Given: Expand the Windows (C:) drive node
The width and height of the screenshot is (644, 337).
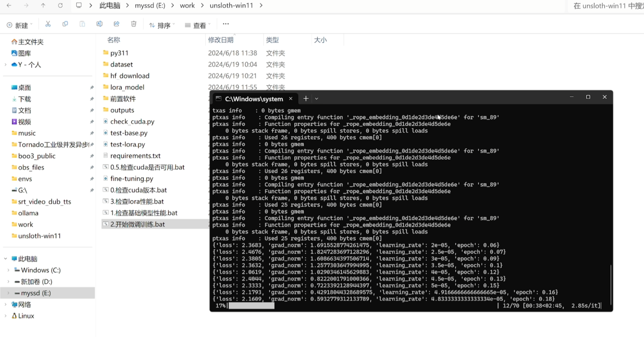Looking at the screenshot, I should (8, 270).
